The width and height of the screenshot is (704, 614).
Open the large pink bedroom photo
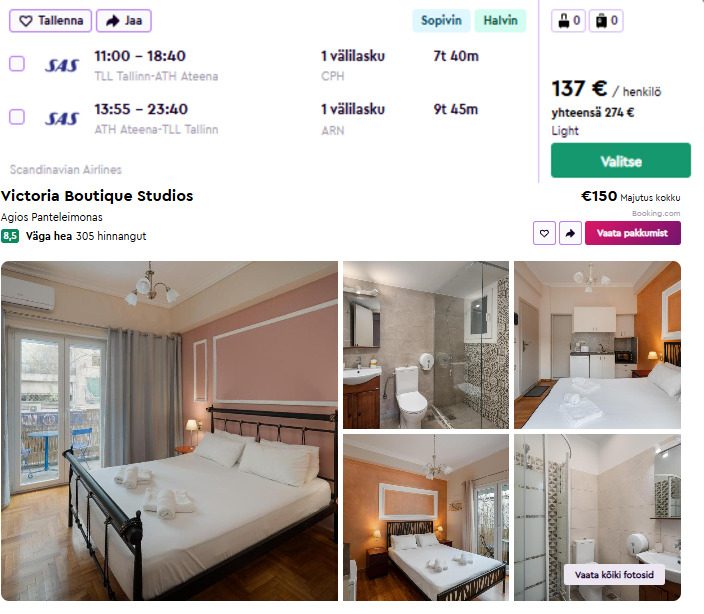tap(169, 431)
